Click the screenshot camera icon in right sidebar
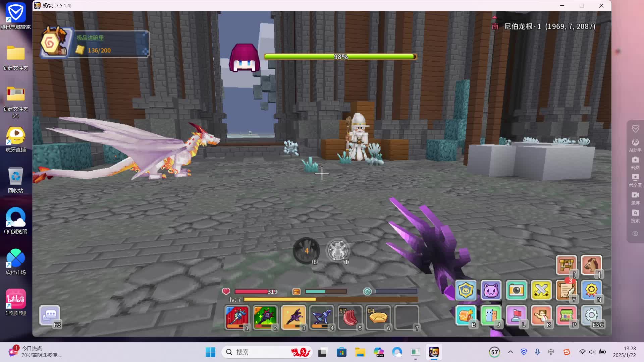The width and height of the screenshot is (644, 362). tap(635, 160)
